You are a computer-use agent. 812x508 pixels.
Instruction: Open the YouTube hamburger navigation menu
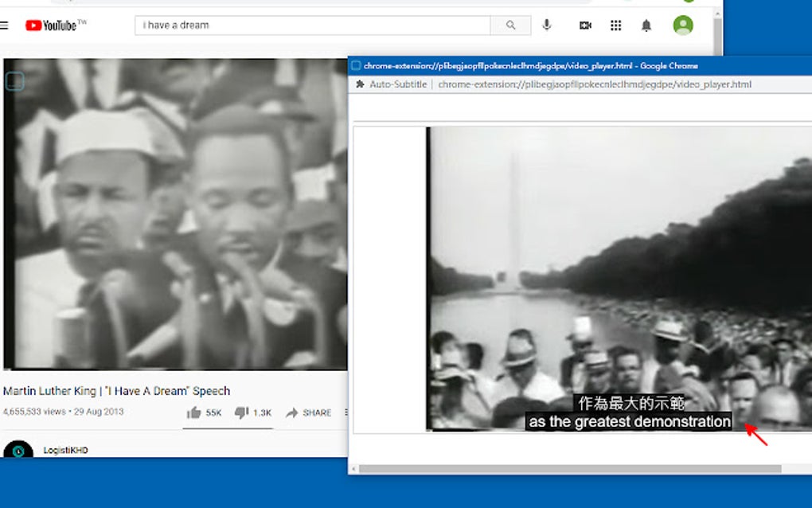pyautogui.click(x=6, y=25)
